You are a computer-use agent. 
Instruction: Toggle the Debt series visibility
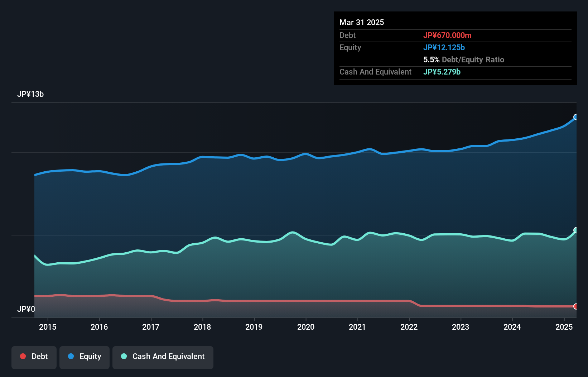(34, 357)
